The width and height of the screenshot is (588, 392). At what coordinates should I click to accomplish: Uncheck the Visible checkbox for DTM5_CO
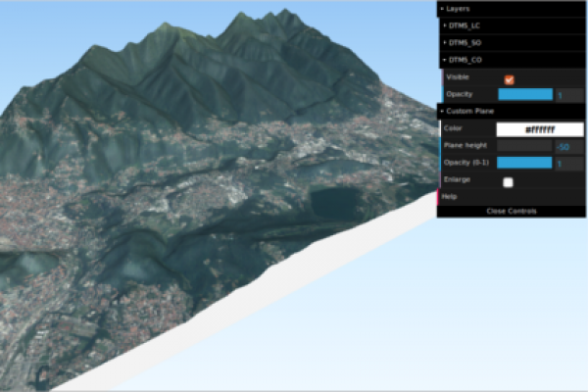click(x=509, y=79)
